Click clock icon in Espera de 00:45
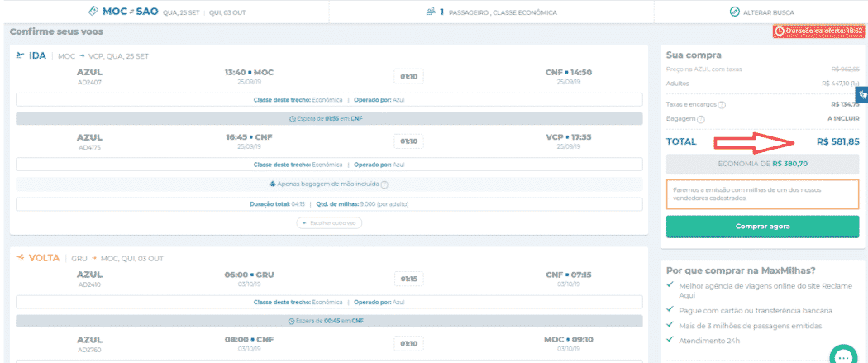Viewport: 868px width, 363px height. (x=291, y=322)
